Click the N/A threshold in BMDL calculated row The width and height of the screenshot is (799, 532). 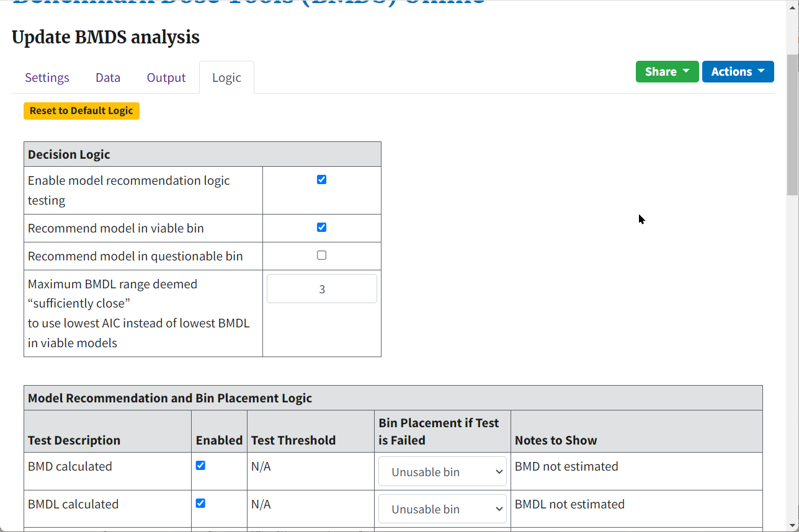(x=261, y=504)
